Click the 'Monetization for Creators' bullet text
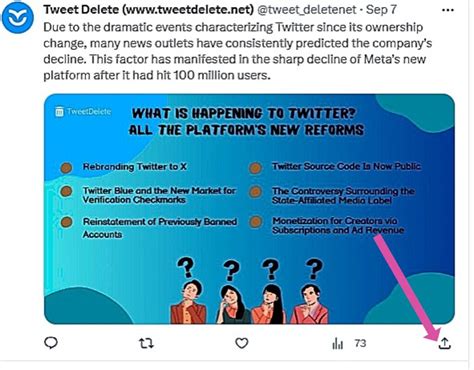Screen dimensions: 474x370 [x=338, y=225]
